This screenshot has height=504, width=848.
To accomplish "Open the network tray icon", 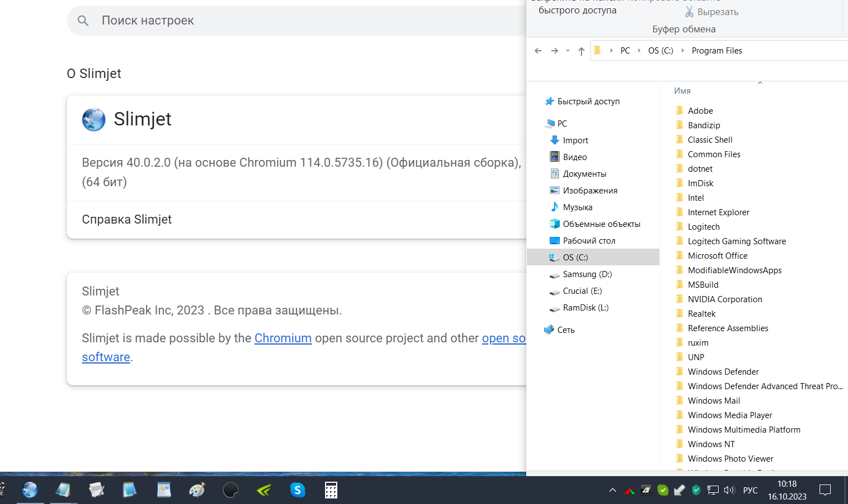I will coord(713,490).
